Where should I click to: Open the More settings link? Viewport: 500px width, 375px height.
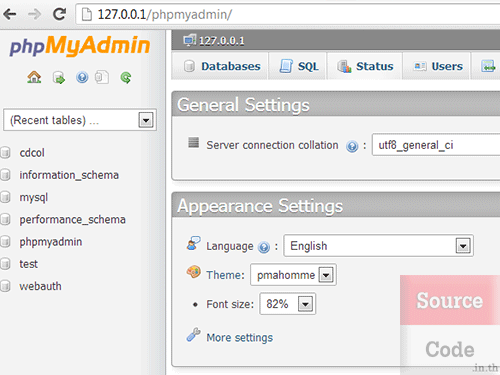(240, 338)
